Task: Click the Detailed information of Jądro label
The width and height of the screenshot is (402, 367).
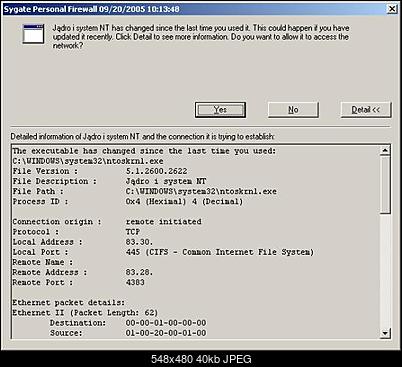Action: pyautogui.click(x=142, y=137)
